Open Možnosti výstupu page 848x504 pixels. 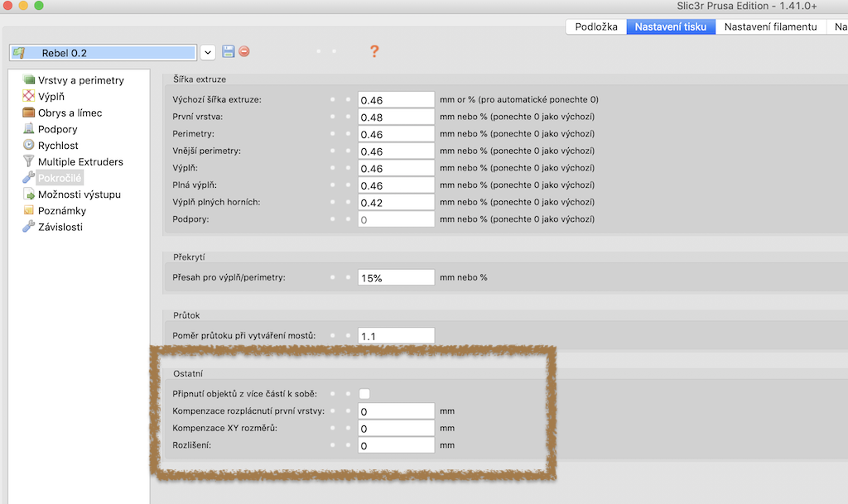(79, 194)
